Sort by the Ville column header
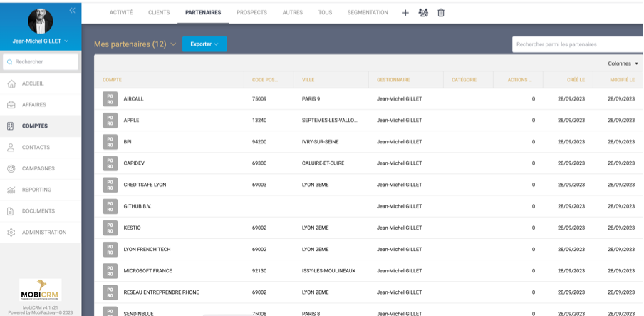This screenshot has height=316, width=644. (x=308, y=80)
